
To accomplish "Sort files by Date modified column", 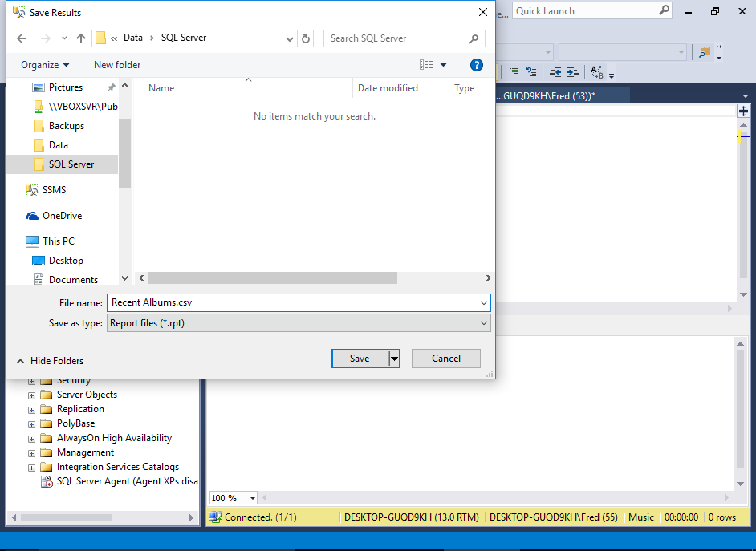I will coord(388,88).
